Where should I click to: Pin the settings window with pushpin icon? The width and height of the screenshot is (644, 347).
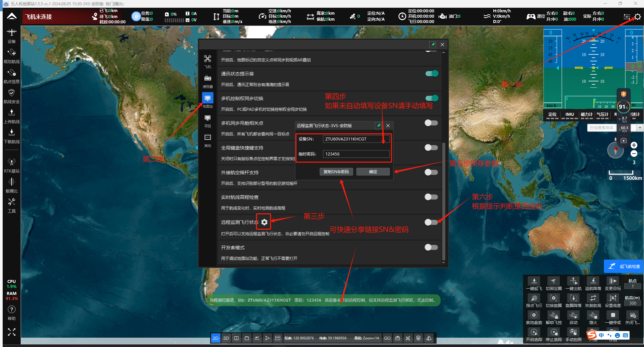pos(433,44)
